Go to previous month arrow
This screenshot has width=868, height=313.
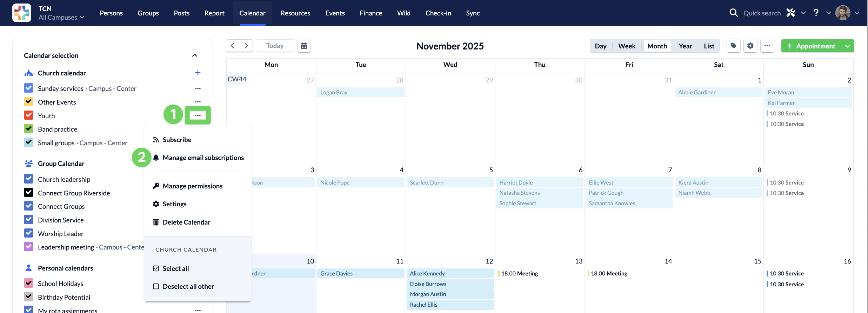(233, 46)
